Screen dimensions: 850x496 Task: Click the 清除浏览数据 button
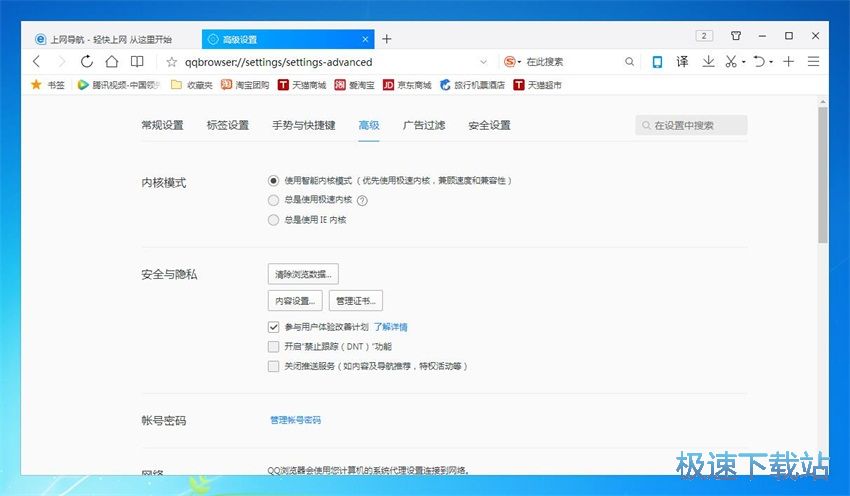(303, 274)
